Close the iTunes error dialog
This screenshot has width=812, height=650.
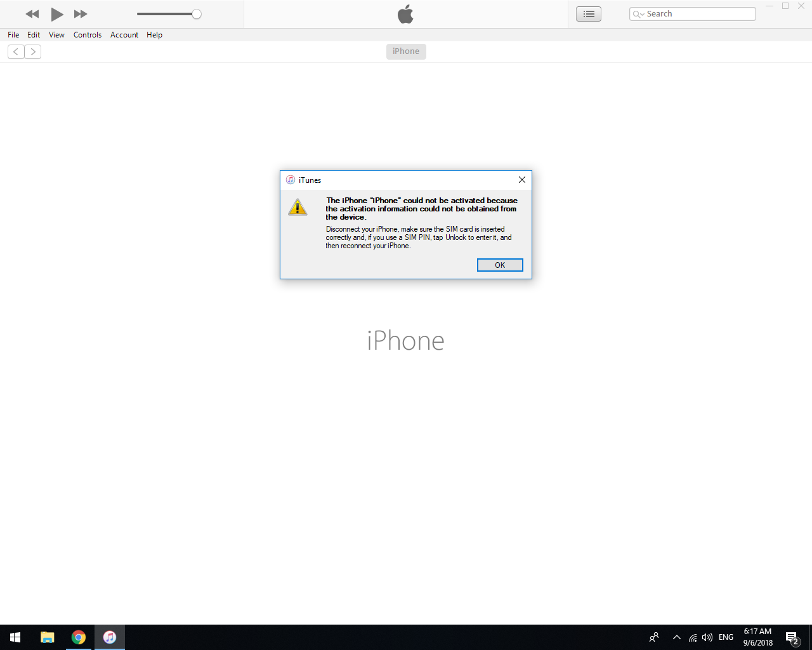point(522,180)
